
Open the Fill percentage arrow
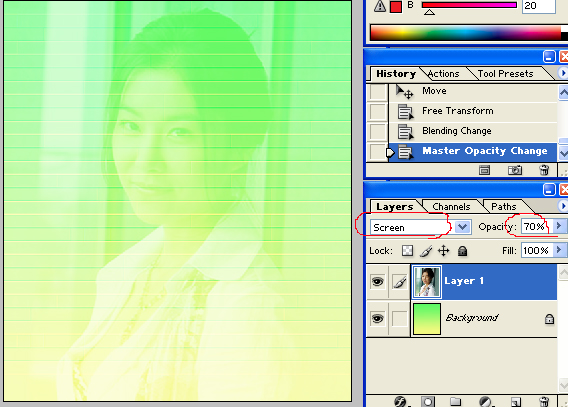click(x=559, y=250)
